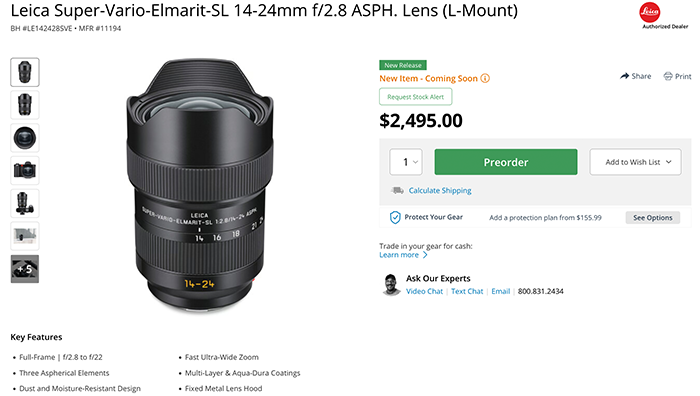Click the Print printer icon
The height and width of the screenshot is (396, 700).
(x=667, y=76)
